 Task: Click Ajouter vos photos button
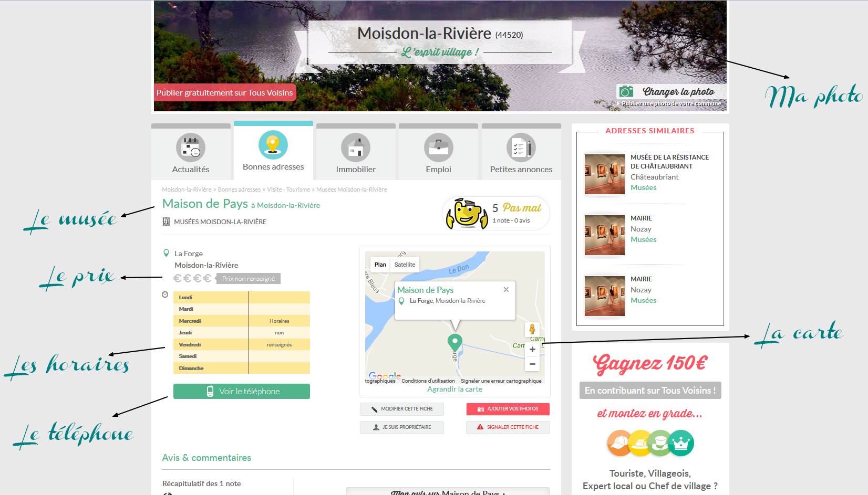pyautogui.click(x=508, y=409)
